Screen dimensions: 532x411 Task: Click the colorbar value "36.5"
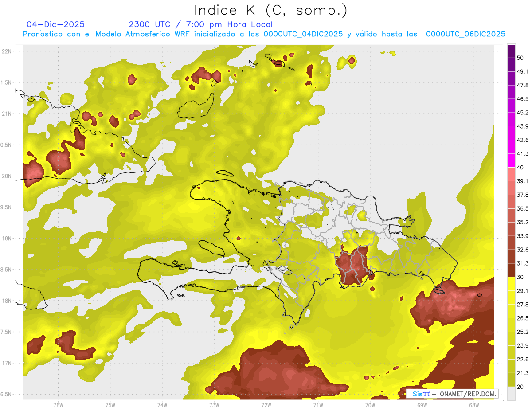[x=523, y=209]
